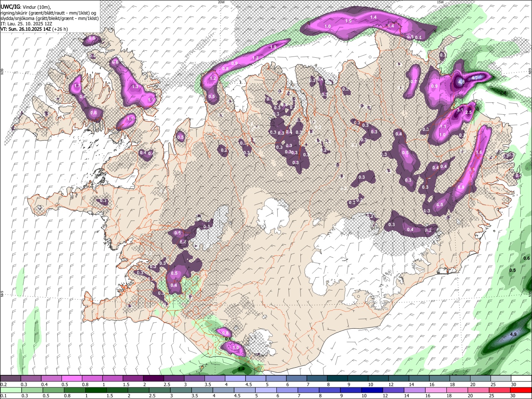Click the 4.3 snowfall value on the map
Viewport: 532px width, 399px height.
tap(461, 82)
